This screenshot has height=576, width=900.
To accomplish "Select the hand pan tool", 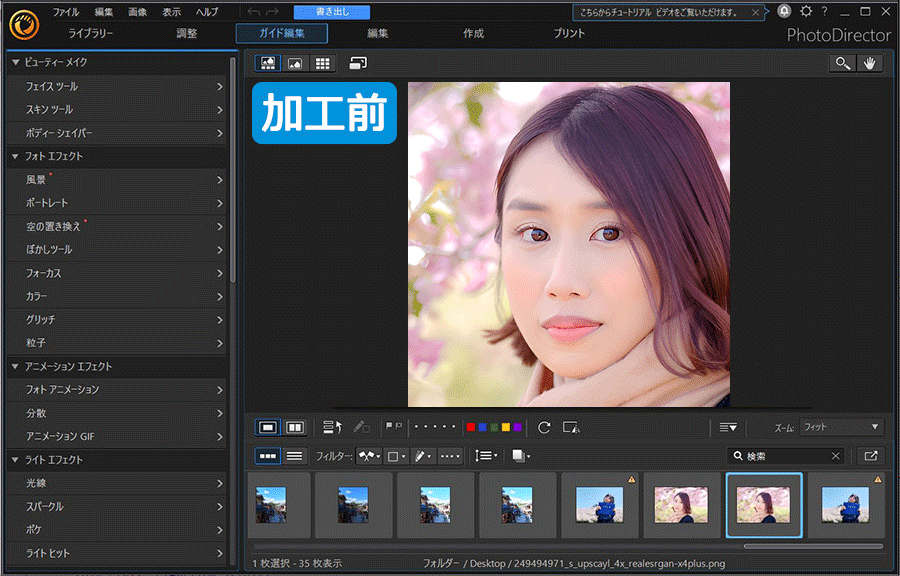I will point(869,62).
